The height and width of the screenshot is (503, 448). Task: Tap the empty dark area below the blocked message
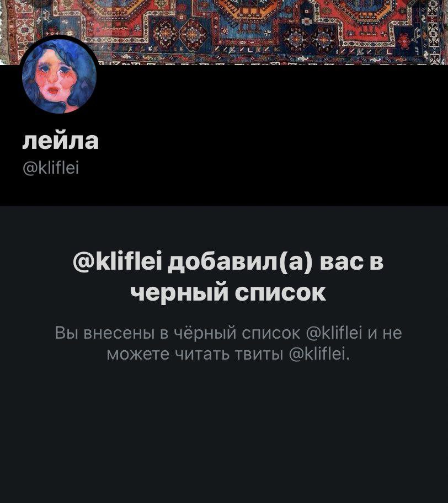point(224,433)
